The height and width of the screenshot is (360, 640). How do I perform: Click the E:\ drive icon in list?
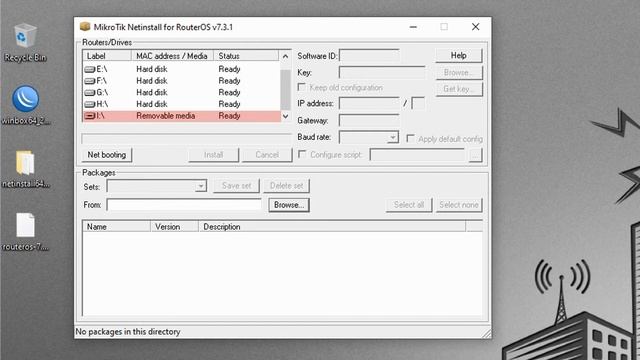(90, 69)
